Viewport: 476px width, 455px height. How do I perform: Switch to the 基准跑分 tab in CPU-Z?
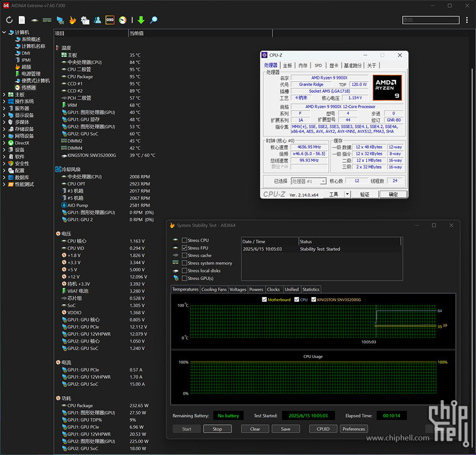click(x=353, y=66)
